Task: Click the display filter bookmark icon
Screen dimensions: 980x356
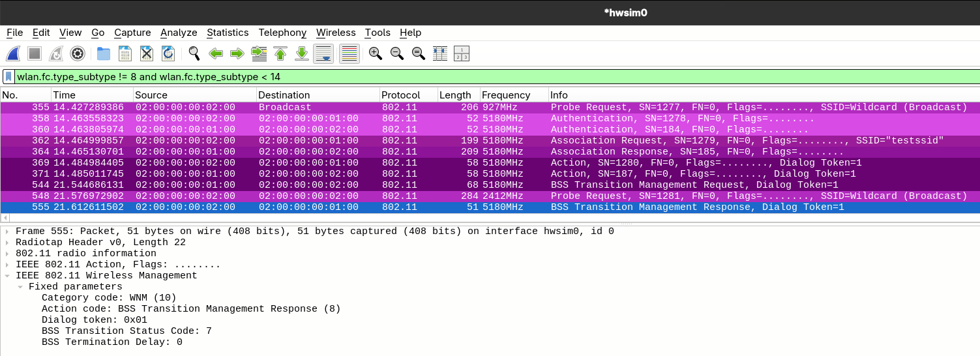Action: click(8, 77)
